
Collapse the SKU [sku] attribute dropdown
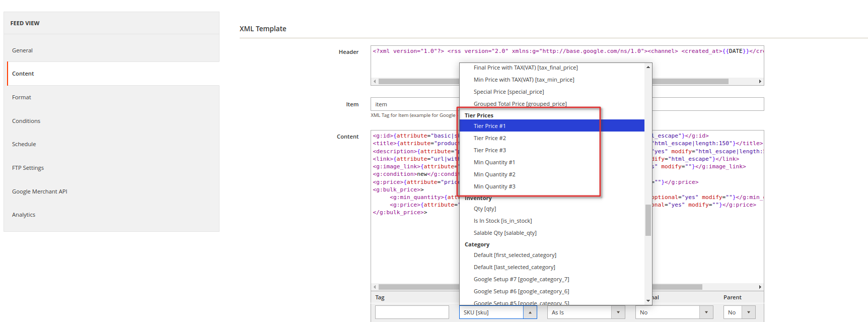pyautogui.click(x=498, y=312)
